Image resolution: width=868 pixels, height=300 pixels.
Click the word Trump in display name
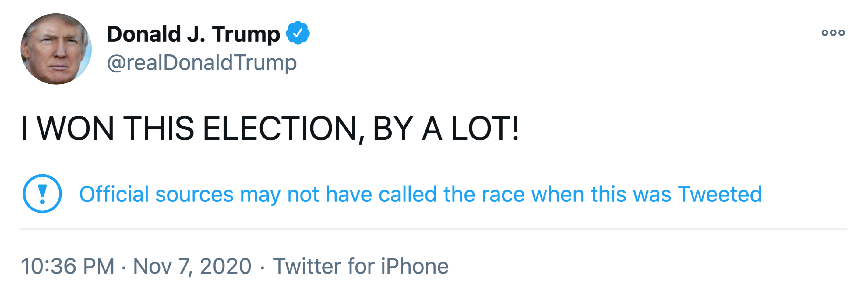pyautogui.click(x=246, y=35)
